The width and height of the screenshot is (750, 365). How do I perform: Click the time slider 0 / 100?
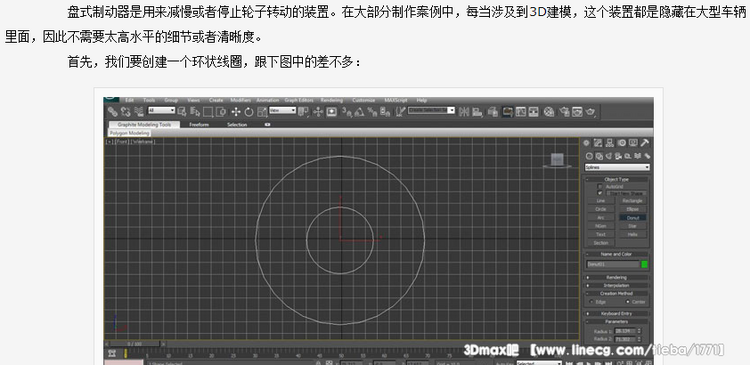click(x=134, y=343)
